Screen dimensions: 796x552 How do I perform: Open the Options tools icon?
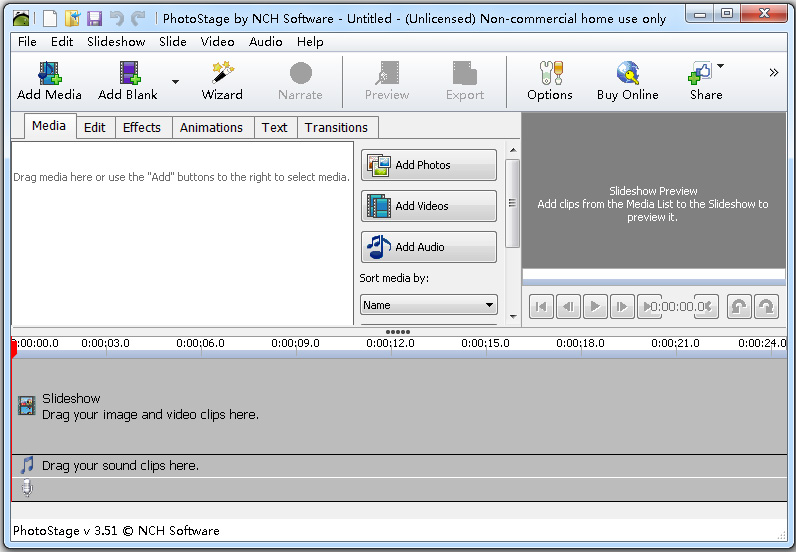coord(551,73)
